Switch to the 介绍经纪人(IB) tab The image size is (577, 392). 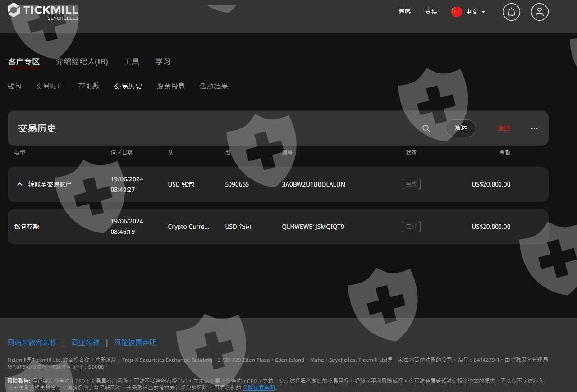coord(82,62)
